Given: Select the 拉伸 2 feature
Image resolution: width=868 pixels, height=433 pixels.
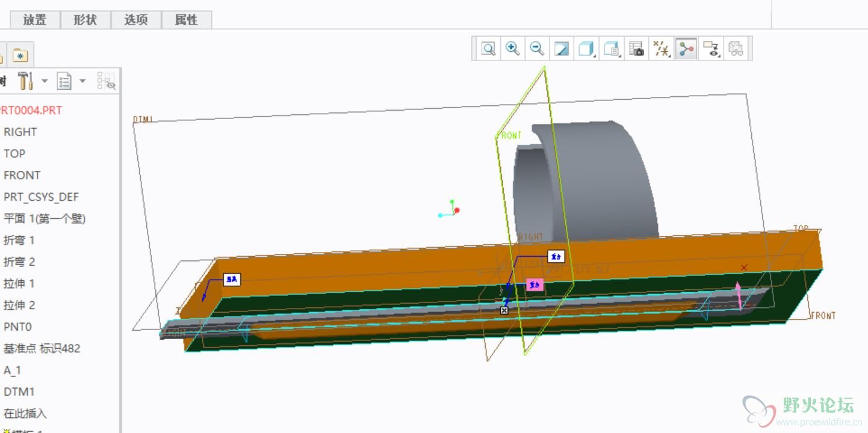Looking at the screenshot, I should [19, 305].
